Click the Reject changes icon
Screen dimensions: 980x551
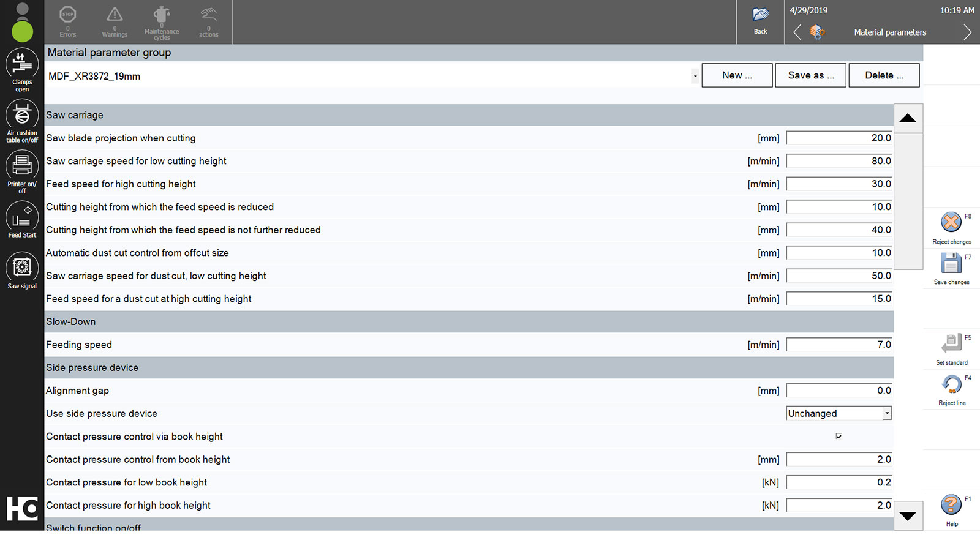951,222
